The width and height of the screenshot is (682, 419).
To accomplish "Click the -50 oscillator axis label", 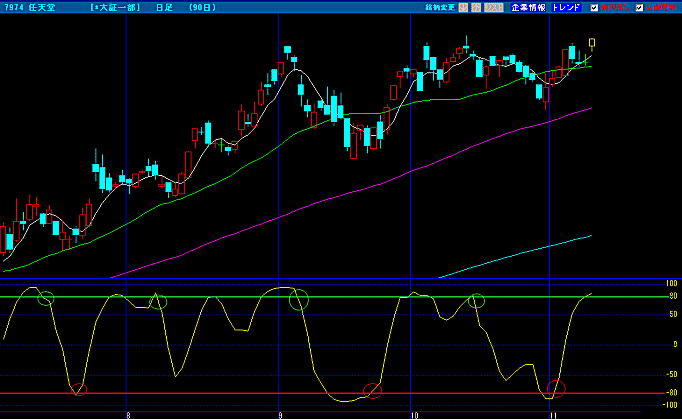I will [x=672, y=374].
